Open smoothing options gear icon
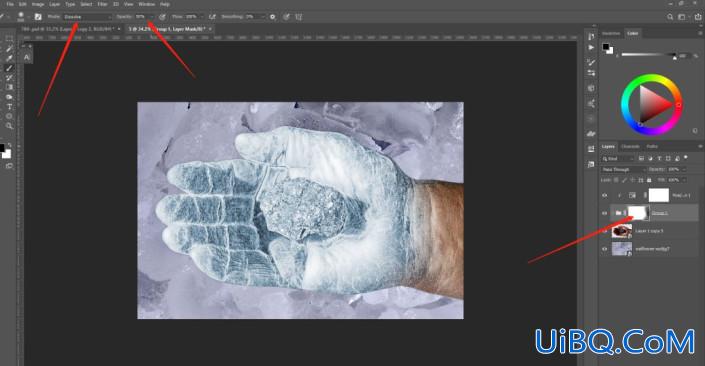 pyautogui.click(x=272, y=17)
